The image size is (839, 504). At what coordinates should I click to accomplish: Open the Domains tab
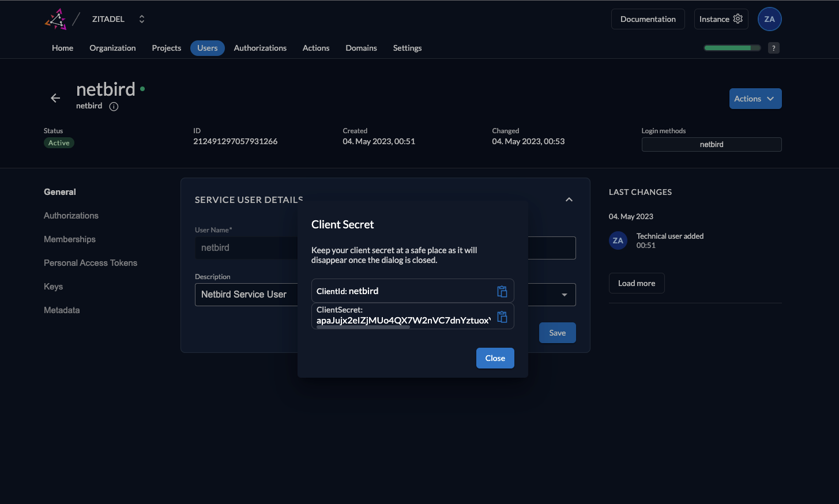361,48
